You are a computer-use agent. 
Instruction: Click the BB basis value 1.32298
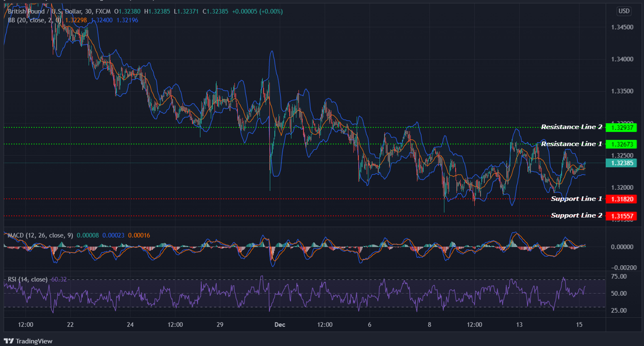coord(76,20)
